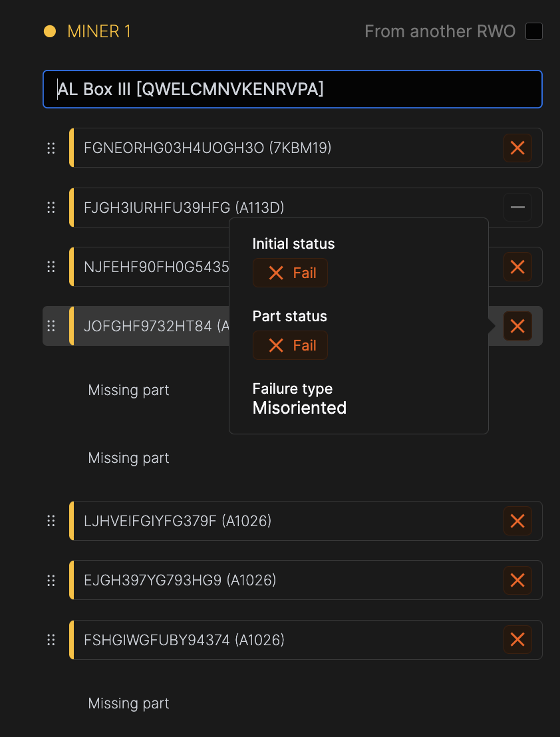Enable the From another RWO checkbox
Viewport: 560px width, 737px height.
point(533,31)
